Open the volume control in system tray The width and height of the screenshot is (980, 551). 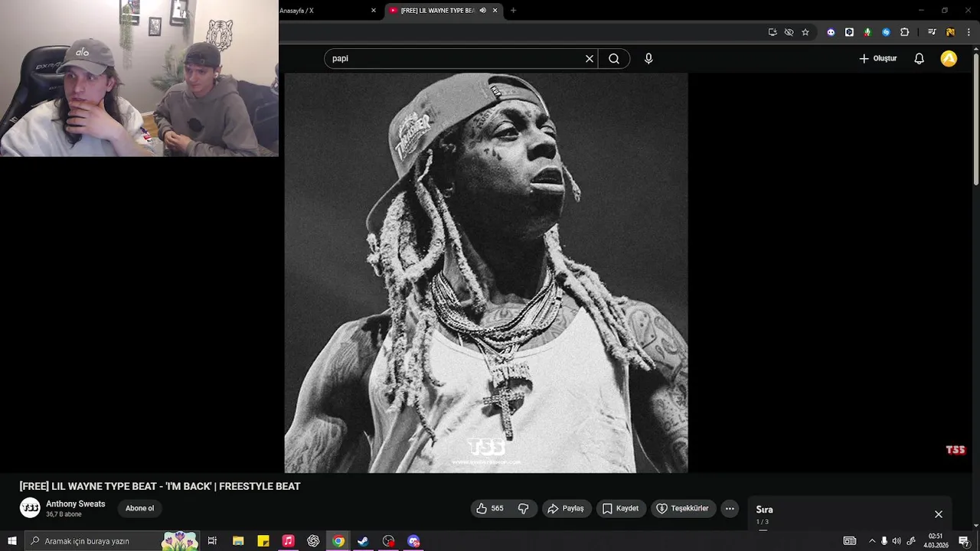pyautogui.click(x=897, y=541)
